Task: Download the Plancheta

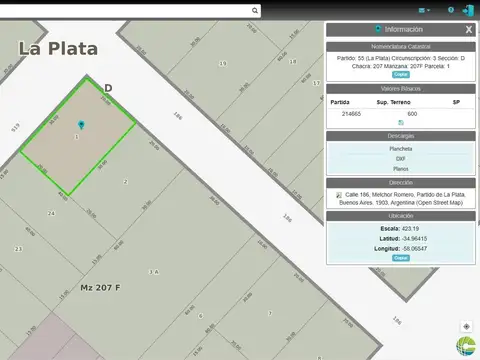Action: click(401, 149)
